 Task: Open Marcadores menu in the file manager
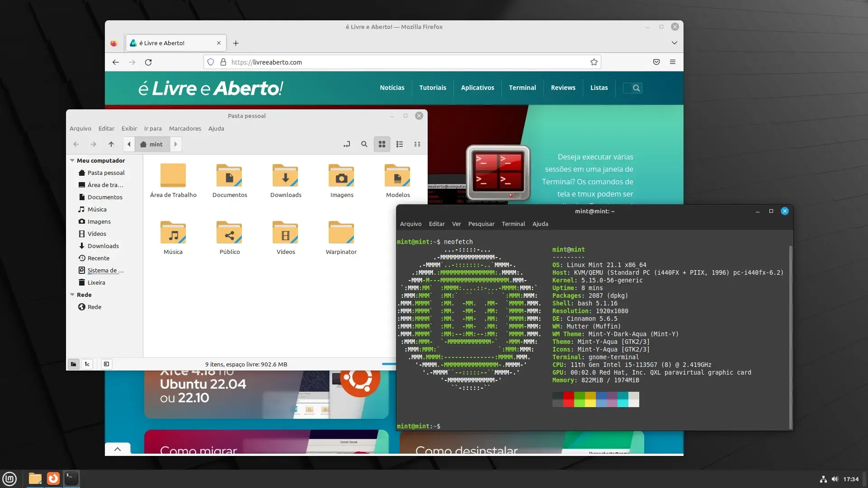pos(185,129)
